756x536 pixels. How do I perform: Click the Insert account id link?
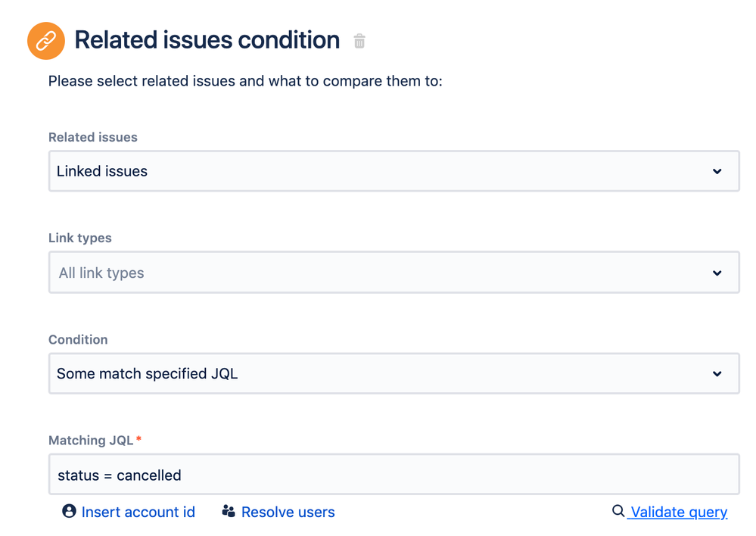138,512
